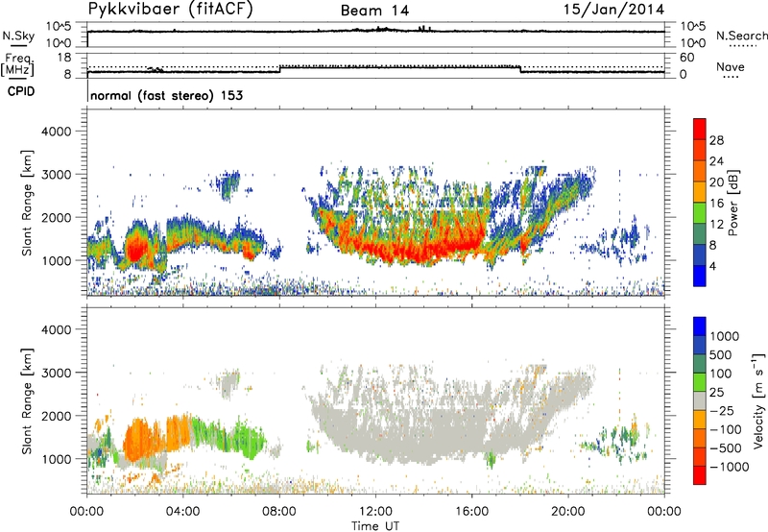This screenshot has width=768, height=532.
Task: Click the '12' value on Power colorbar
Action: 716,225
